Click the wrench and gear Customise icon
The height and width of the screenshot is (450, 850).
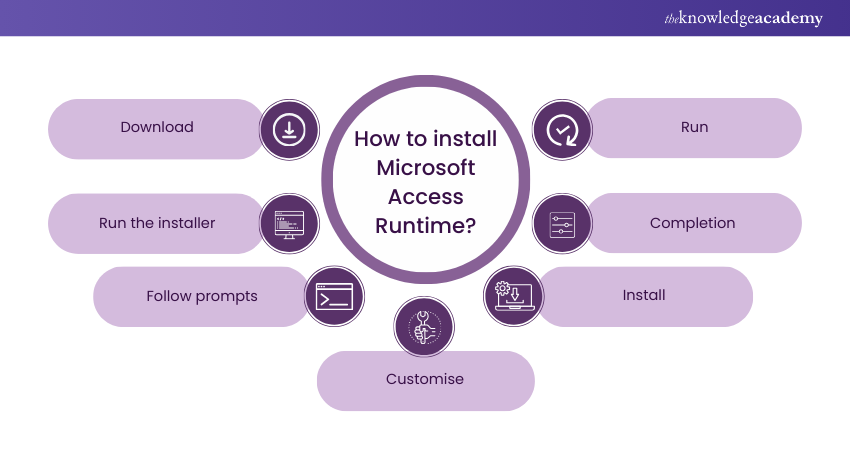coord(424,327)
